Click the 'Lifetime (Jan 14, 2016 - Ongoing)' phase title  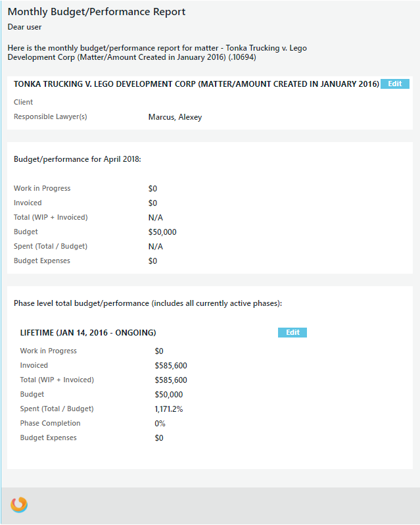[x=88, y=333]
